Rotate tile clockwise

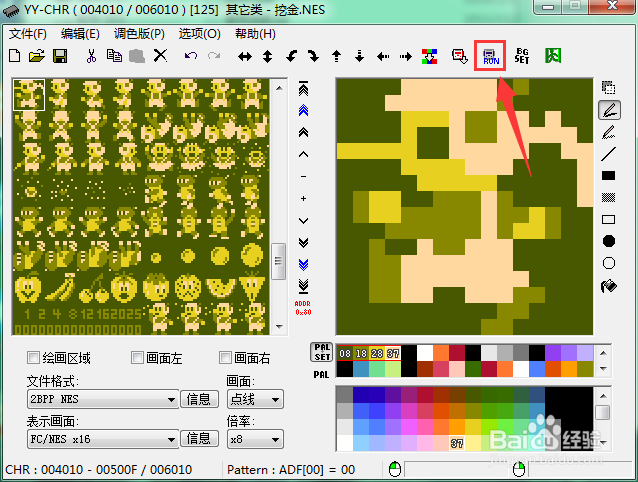313,56
